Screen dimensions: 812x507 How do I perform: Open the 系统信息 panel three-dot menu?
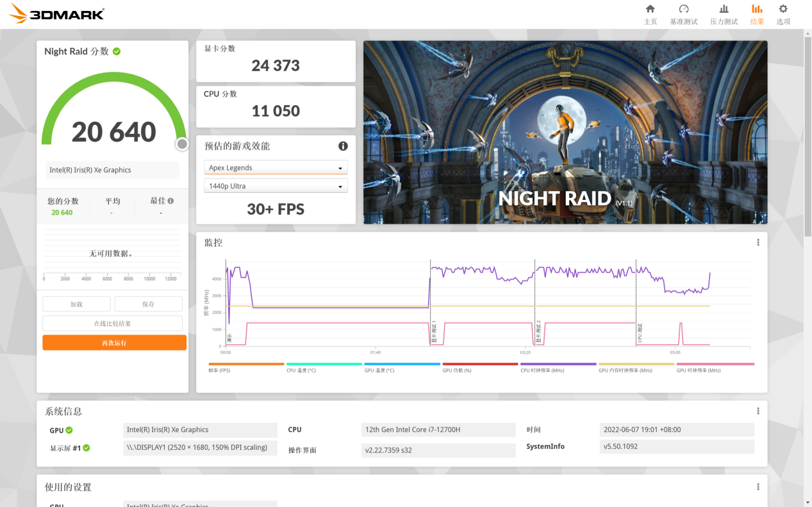(758, 411)
